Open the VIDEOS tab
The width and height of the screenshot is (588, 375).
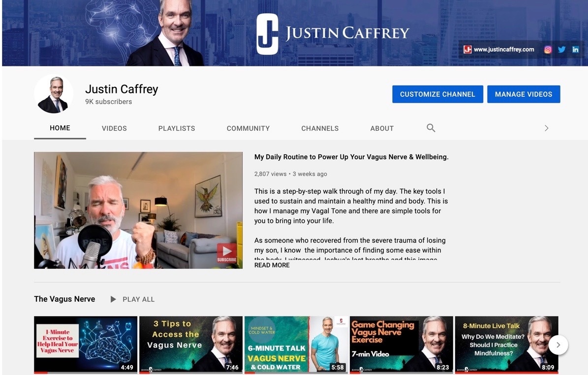pos(114,128)
